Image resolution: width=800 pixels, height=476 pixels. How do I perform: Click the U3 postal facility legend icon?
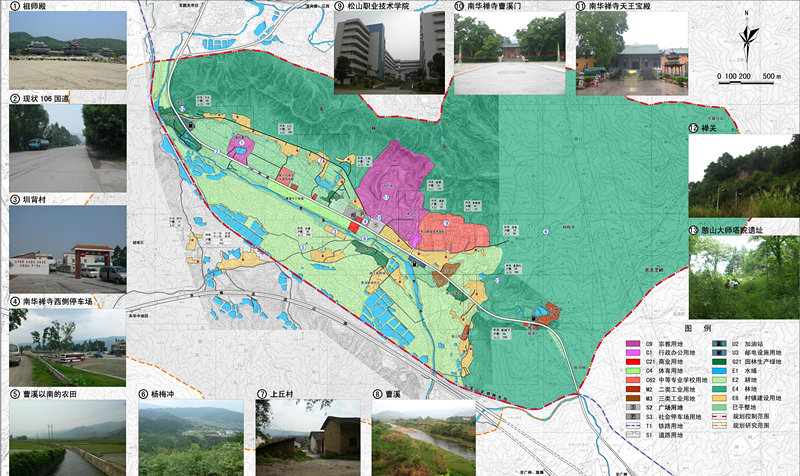[x=719, y=354]
